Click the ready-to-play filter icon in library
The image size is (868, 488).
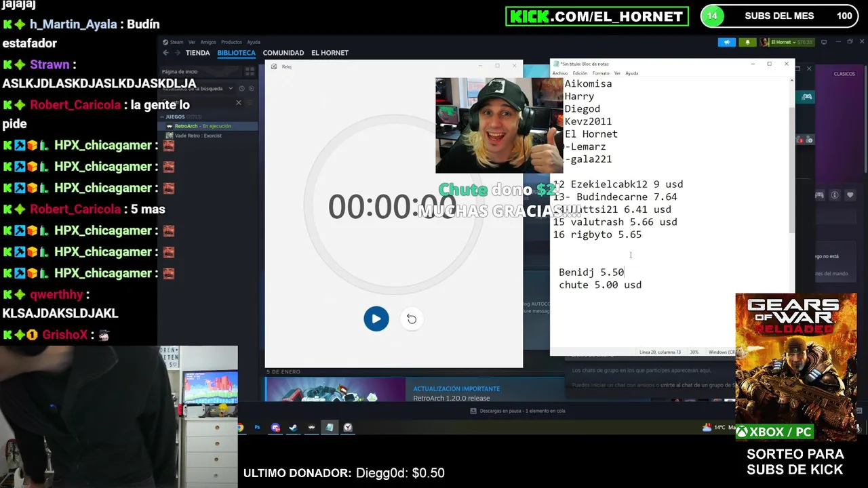click(251, 88)
